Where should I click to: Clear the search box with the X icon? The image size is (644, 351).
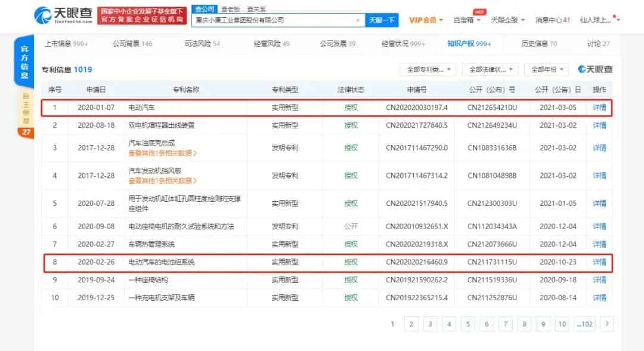coord(358,20)
